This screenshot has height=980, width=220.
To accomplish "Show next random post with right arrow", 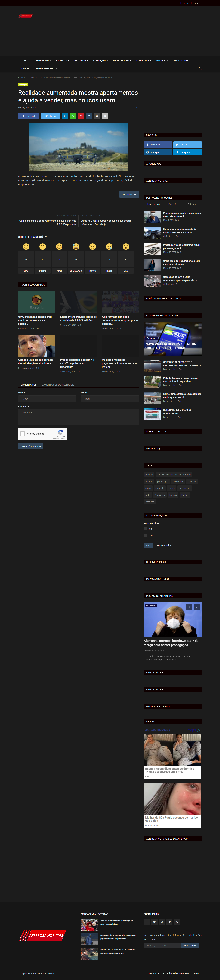I will (x=196, y=607).
